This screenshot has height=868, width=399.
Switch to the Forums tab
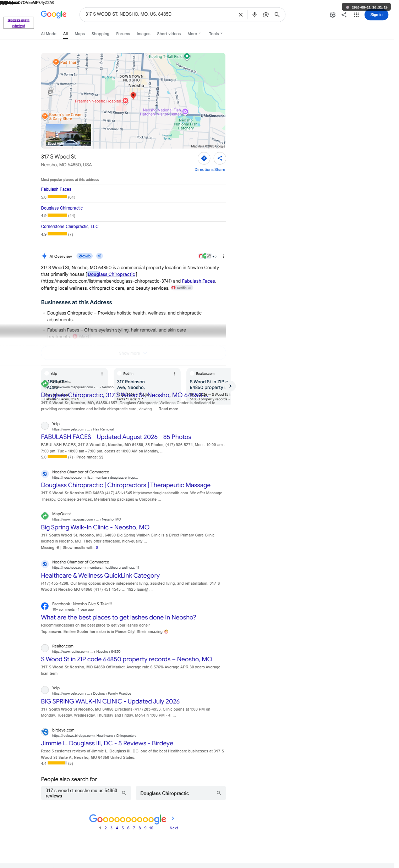coord(123,34)
